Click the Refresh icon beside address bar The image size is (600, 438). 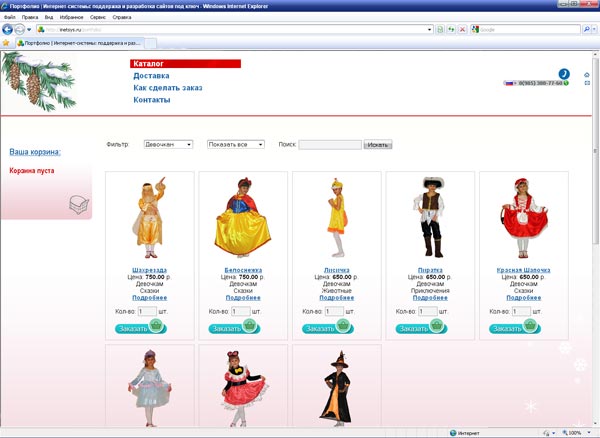(x=452, y=29)
